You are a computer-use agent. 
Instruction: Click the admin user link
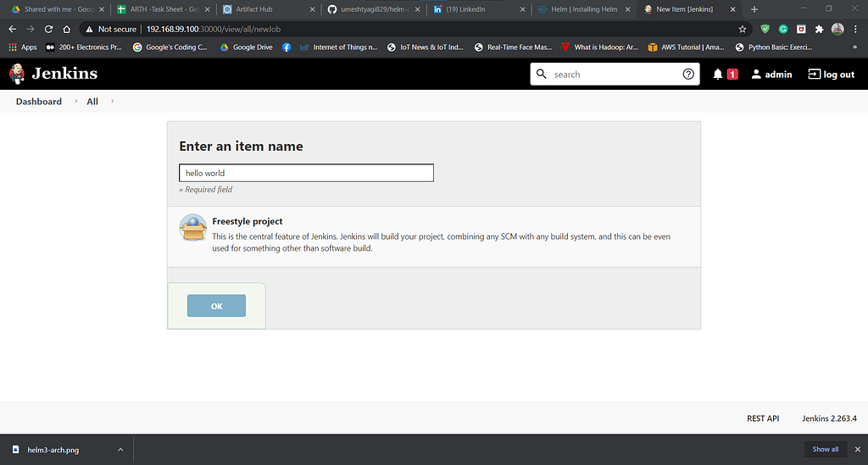771,74
